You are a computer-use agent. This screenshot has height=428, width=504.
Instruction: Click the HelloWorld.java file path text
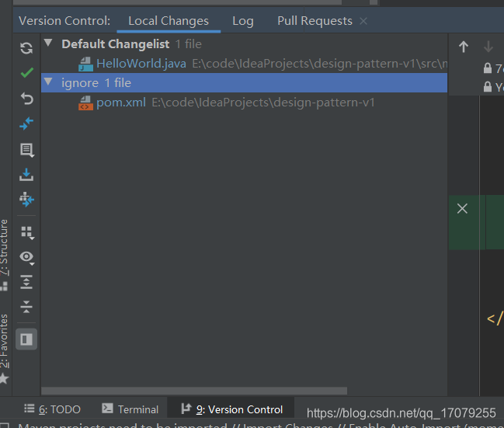pos(319,64)
